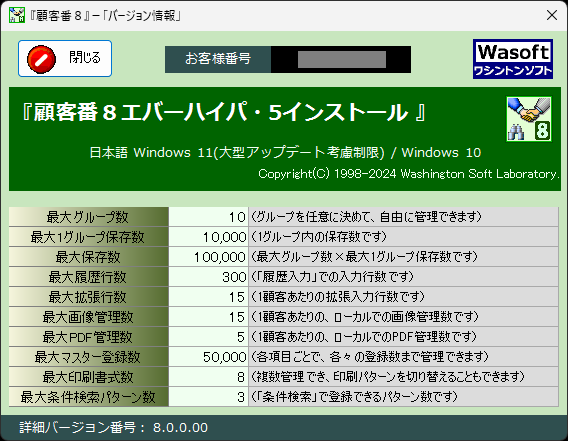Click the Wasoft ワシントンソフト logo
568x441 pixels.
[513, 59]
